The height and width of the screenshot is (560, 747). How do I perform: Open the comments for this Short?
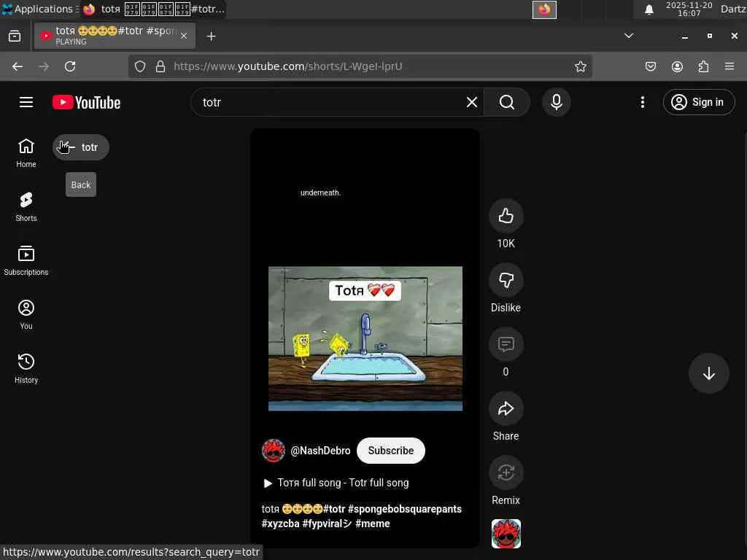(506, 344)
